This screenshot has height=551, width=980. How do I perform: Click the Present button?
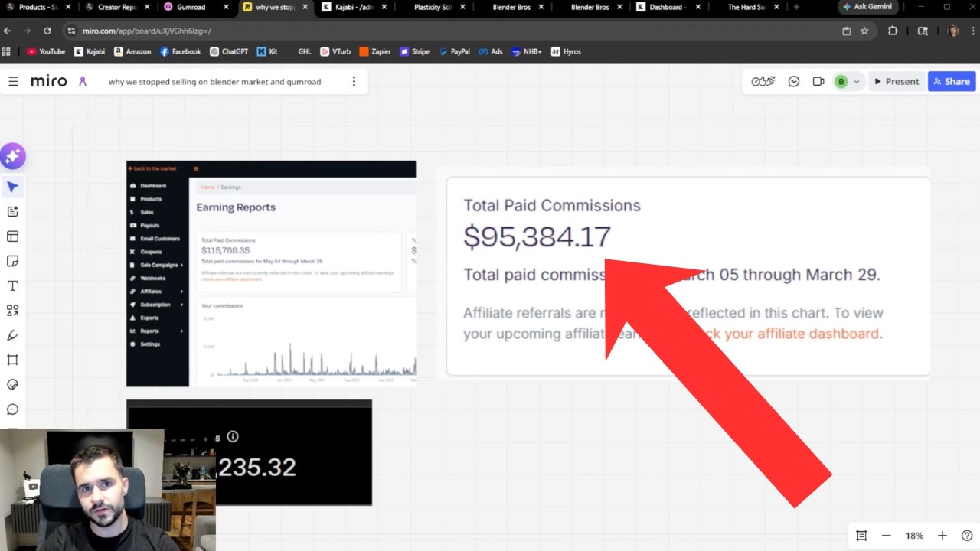point(897,81)
